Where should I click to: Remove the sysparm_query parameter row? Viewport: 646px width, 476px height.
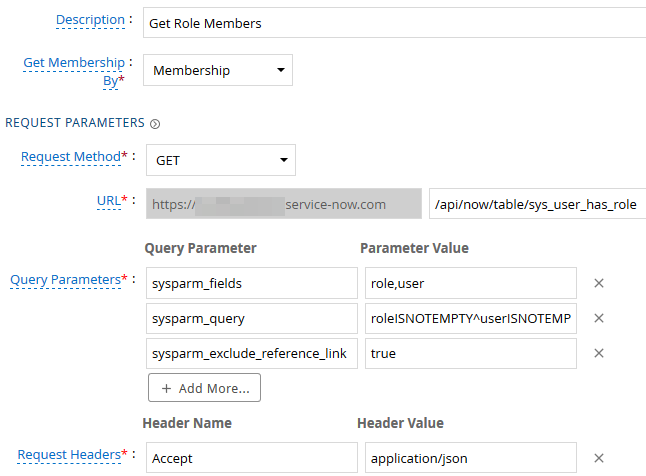599,318
